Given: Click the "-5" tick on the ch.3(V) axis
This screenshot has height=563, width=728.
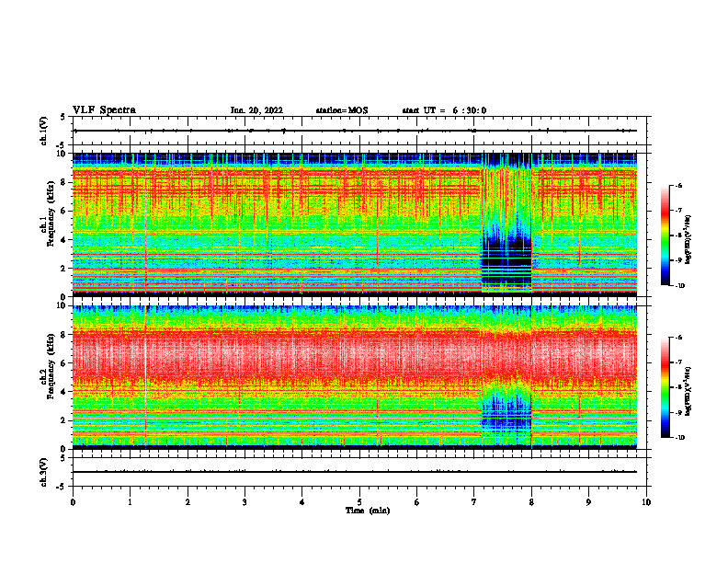Looking at the screenshot, I should [62, 487].
